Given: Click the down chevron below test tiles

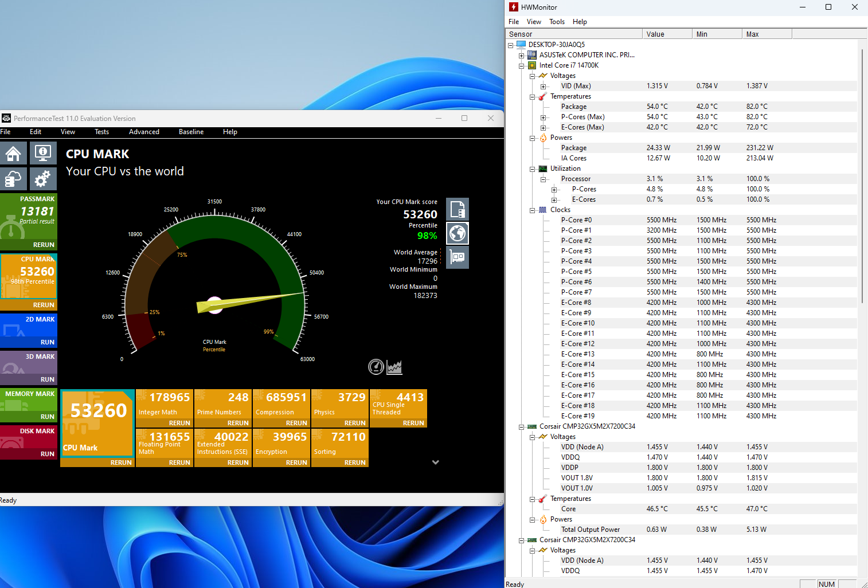Looking at the screenshot, I should pyautogui.click(x=436, y=462).
